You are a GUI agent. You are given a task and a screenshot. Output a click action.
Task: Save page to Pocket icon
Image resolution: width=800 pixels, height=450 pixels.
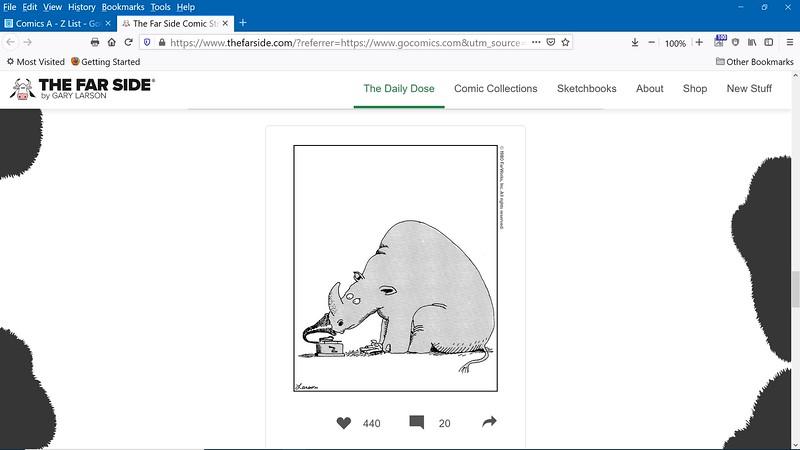click(x=551, y=42)
